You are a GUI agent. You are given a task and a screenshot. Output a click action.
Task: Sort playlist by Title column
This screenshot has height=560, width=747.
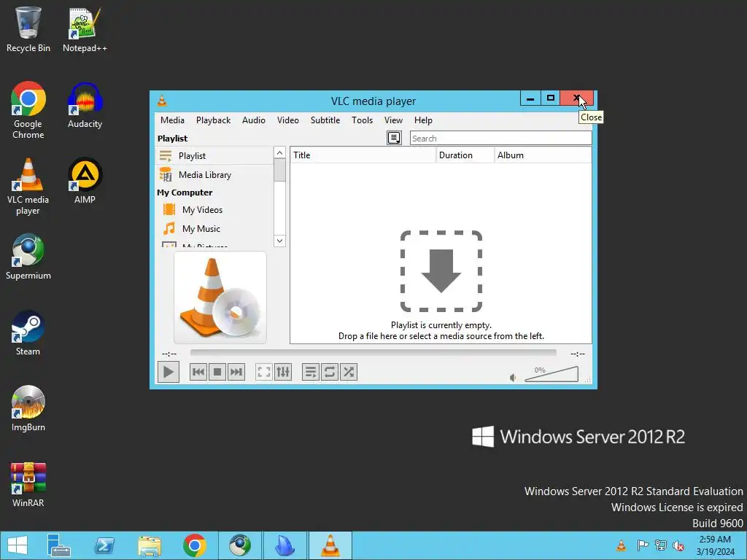(x=363, y=155)
